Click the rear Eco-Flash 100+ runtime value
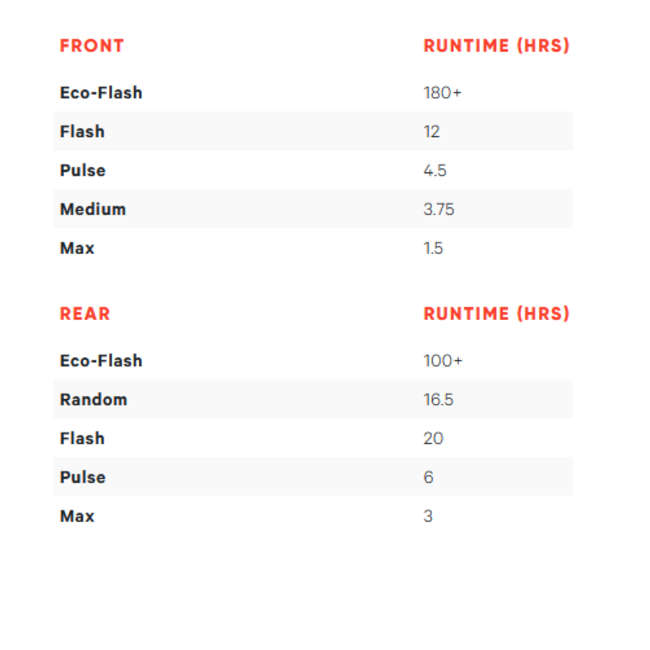 tap(443, 361)
